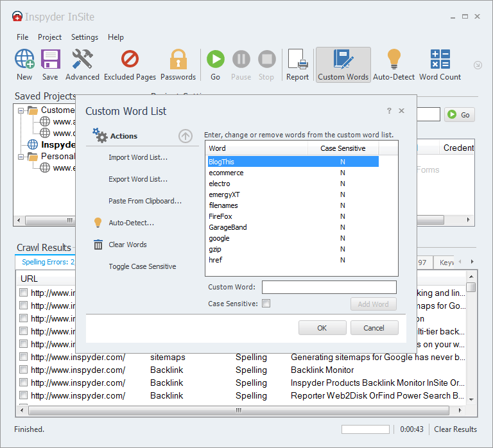This screenshot has width=493, height=448.
Task: Click green Go button beside URL field
Action: [x=459, y=115]
